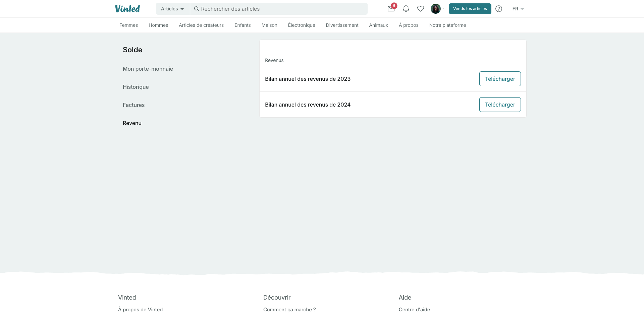Go to Factures section
The width and height of the screenshot is (644, 313).
(x=133, y=105)
